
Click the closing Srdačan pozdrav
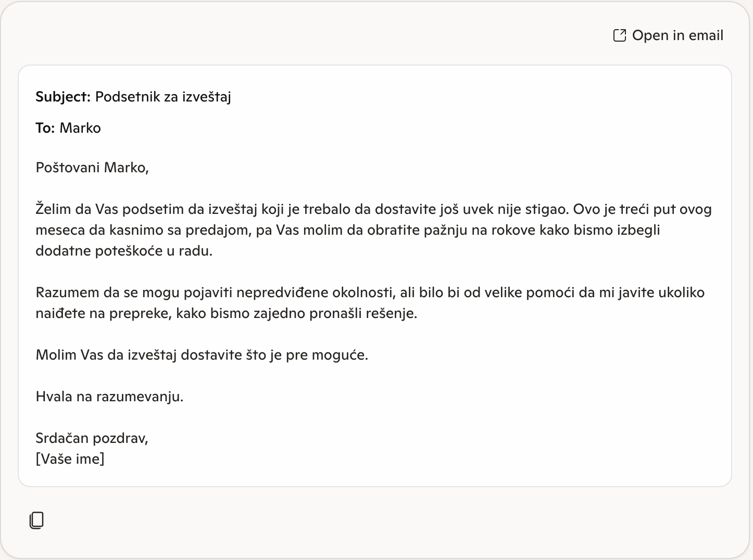click(92, 438)
